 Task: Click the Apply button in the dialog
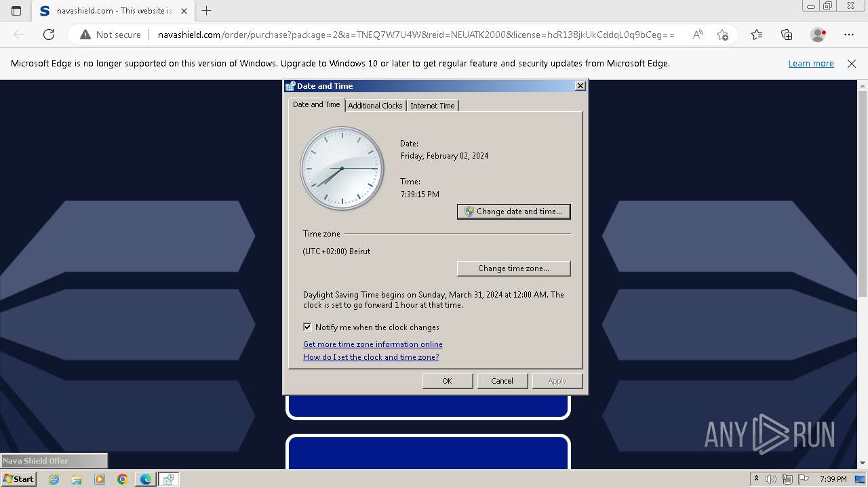click(557, 381)
